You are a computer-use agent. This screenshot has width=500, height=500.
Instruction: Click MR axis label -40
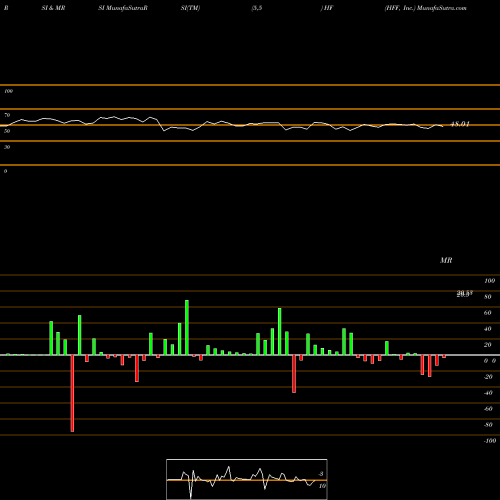(488, 393)
